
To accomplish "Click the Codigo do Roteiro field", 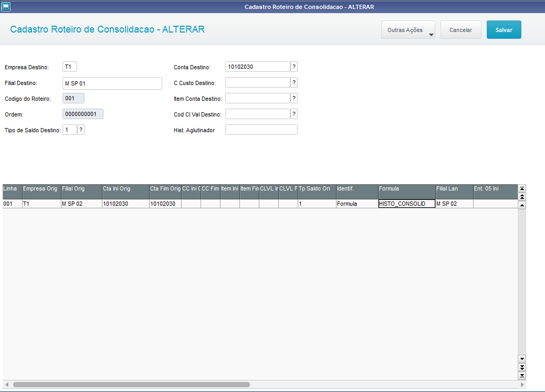I will coord(74,98).
